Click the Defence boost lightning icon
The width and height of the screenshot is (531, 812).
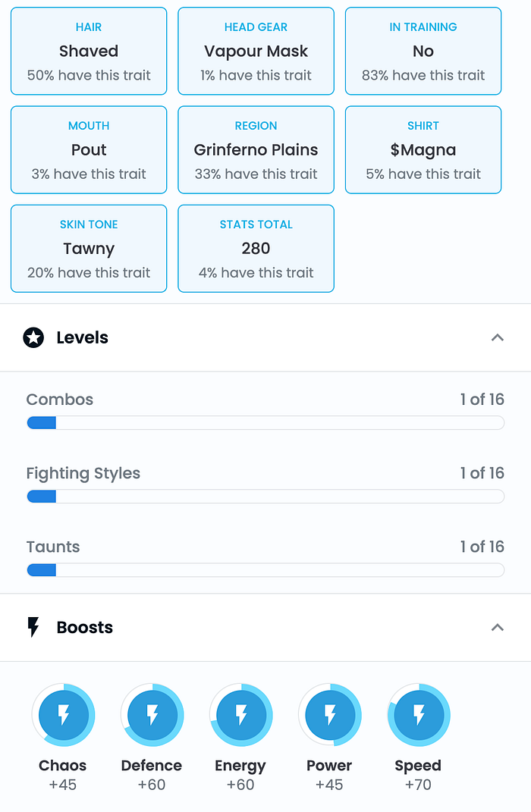(x=152, y=715)
